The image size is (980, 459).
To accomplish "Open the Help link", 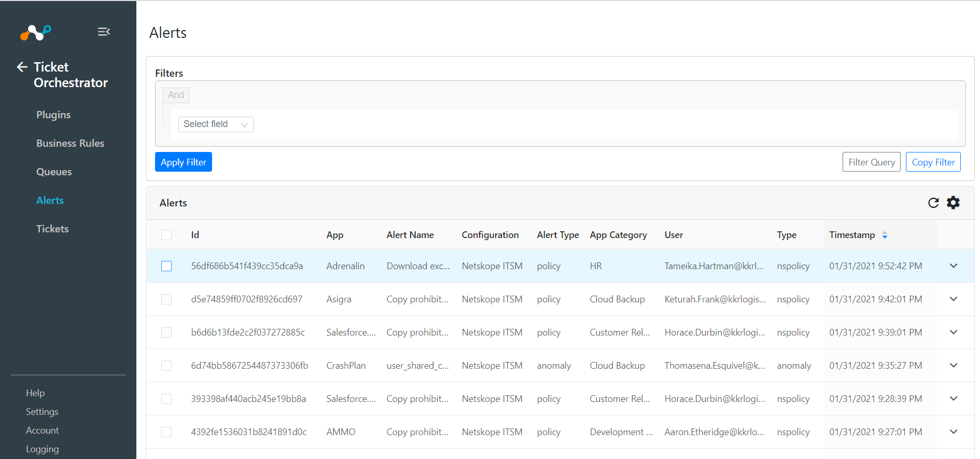I will click(35, 393).
